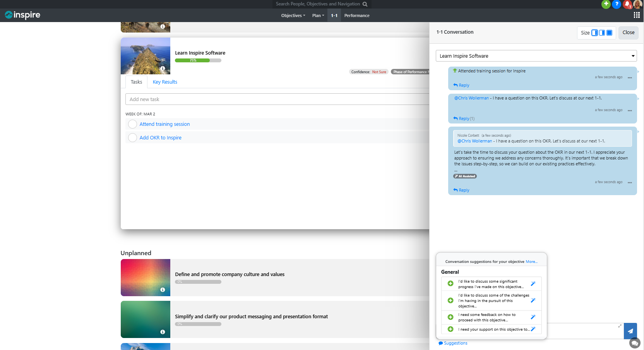Open the user profile avatar
The width and height of the screenshot is (644, 350).
point(638,4)
